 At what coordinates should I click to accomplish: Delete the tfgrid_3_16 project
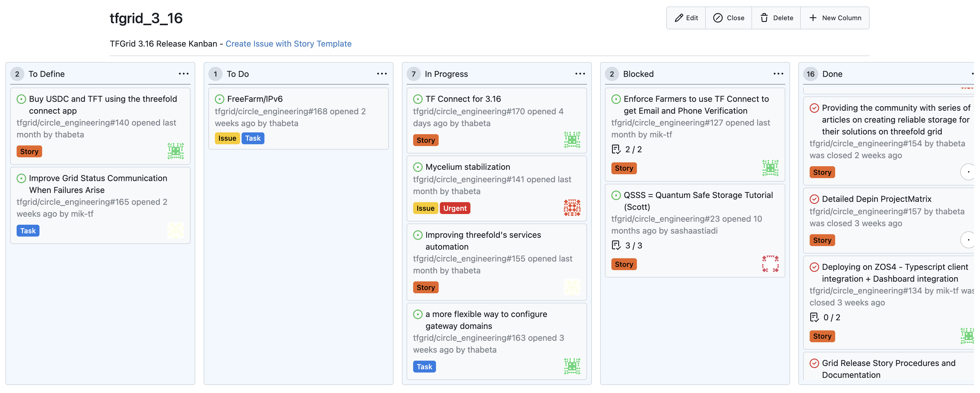click(x=776, y=18)
